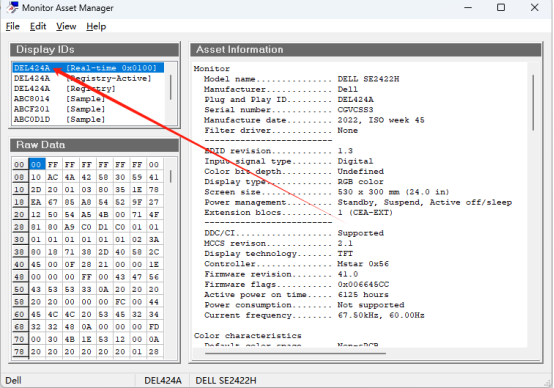Open the File menu
The image size is (554, 388).
click(13, 27)
